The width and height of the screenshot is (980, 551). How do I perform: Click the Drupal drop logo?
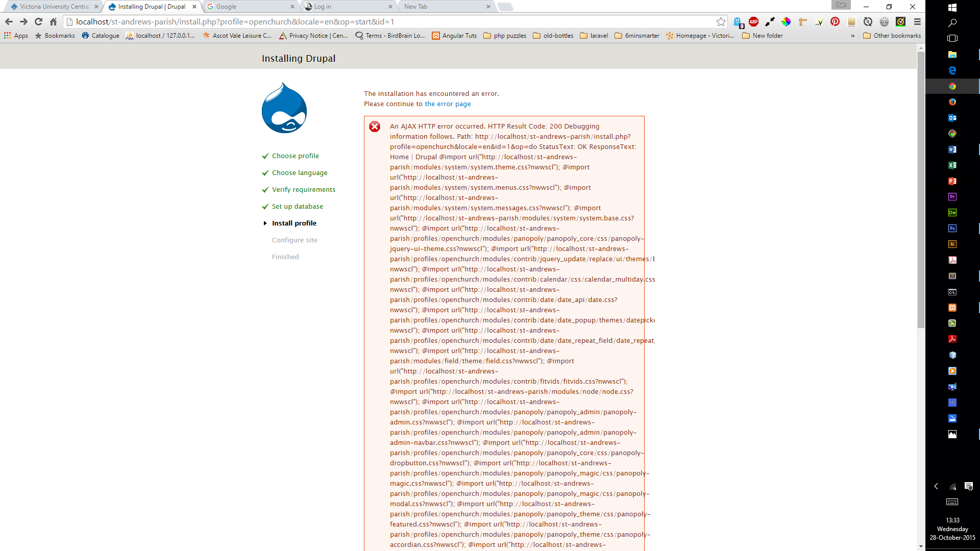tap(284, 108)
